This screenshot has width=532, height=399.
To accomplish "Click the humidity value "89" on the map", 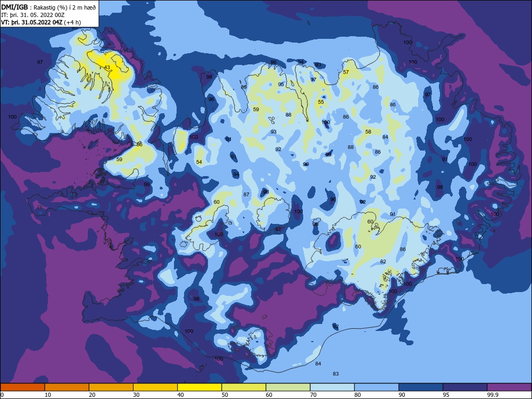I will [244, 87].
